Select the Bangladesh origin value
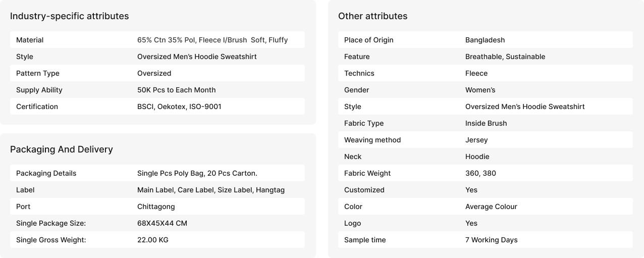Viewport: 644px width, 258px height. click(x=485, y=40)
